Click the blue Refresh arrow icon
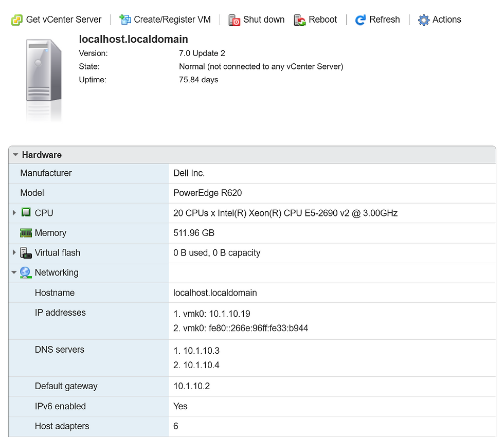 coord(361,20)
